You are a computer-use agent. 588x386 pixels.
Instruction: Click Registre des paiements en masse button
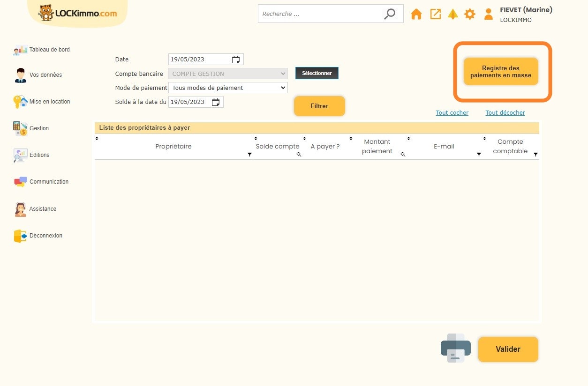click(x=500, y=72)
